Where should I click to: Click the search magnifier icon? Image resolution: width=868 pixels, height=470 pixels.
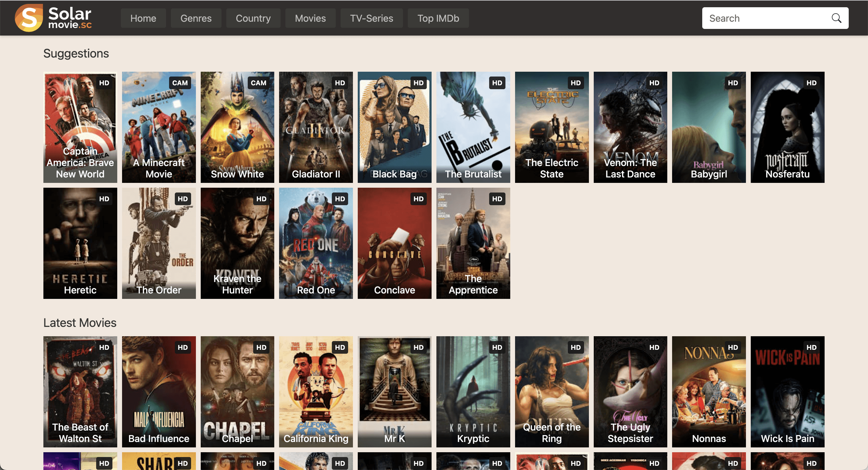(x=836, y=18)
